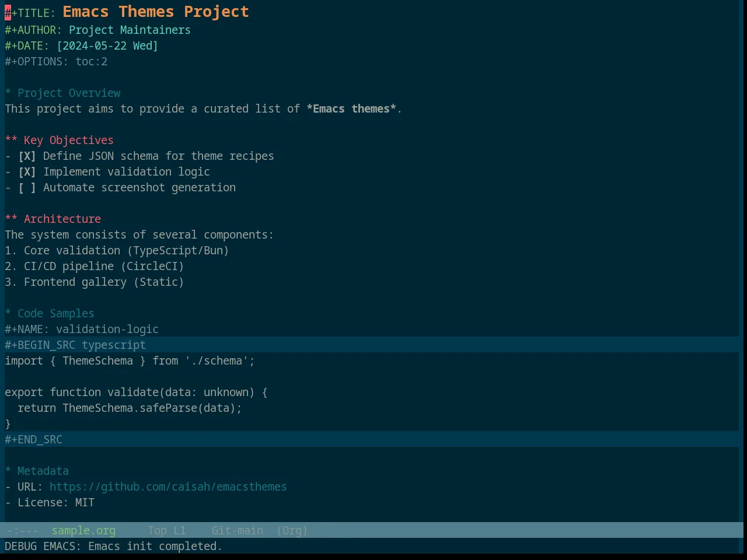Click the [2024-05-22 Wed] date stamp
The image size is (747, 560).
tap(107, 46)
